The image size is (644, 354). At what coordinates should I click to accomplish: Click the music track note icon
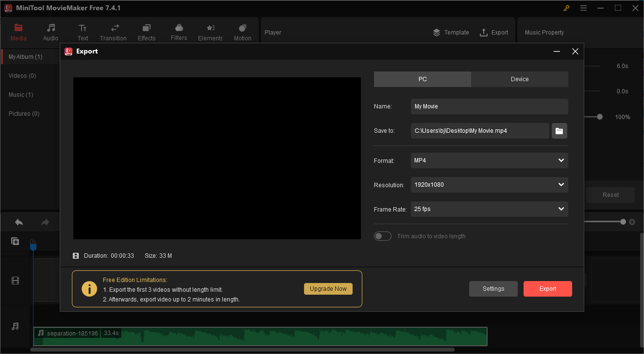[x=15, y=326]
